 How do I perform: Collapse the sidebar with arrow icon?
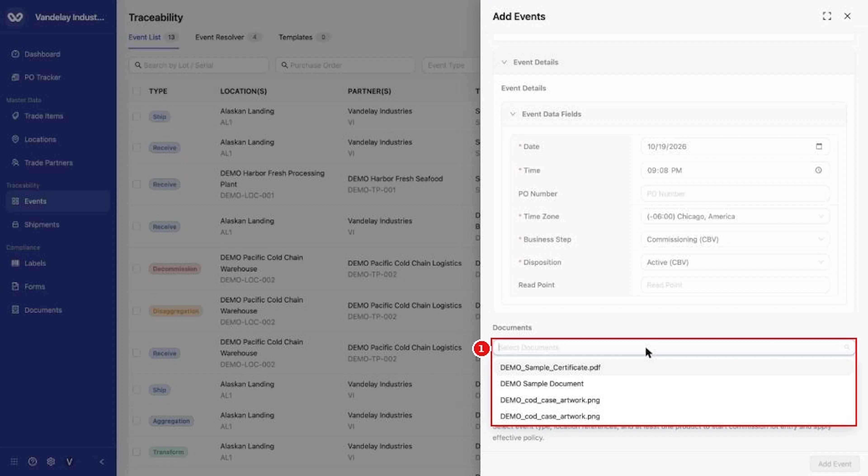tap(102, 462)
